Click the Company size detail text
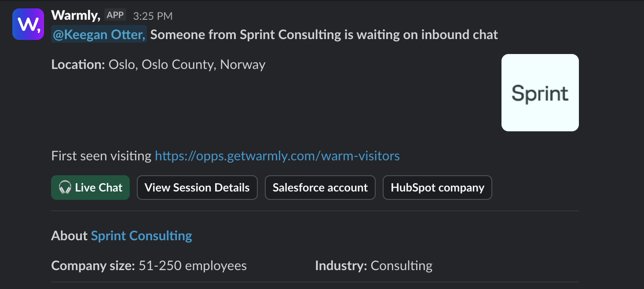This screenshot has width=644, height=289. tap(149, 265)
